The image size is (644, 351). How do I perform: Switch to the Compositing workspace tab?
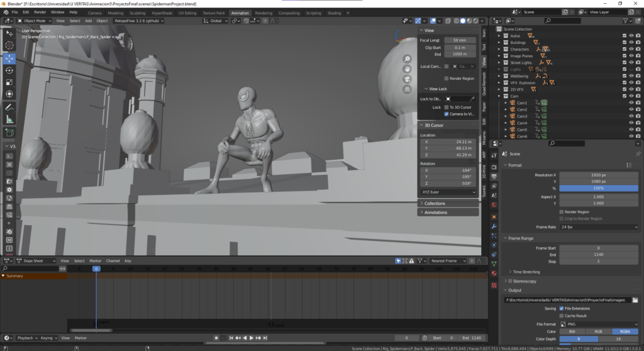[x=289, y=13]
